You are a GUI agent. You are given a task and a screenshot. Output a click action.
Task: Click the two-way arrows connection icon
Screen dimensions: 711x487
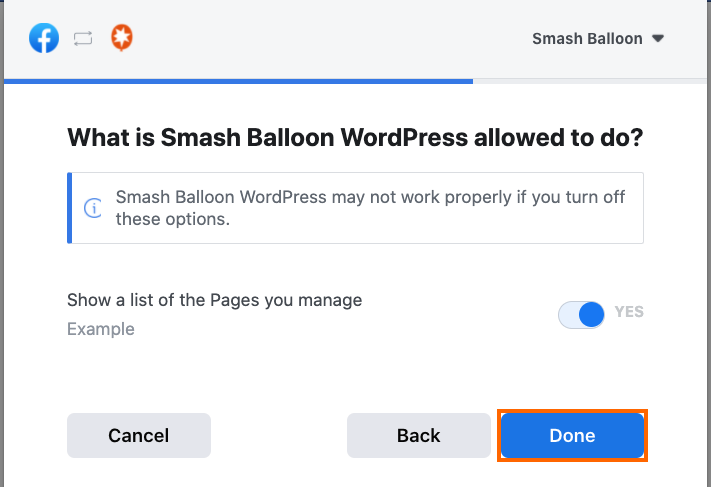tap(83, 39)
